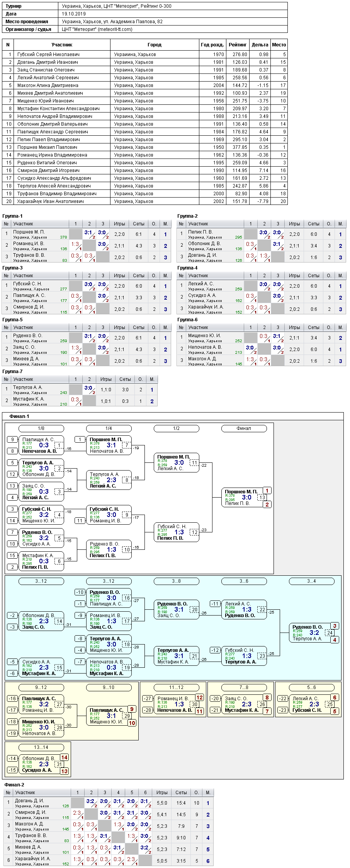Click the 3...4 bracket stage label

point(311,581)
